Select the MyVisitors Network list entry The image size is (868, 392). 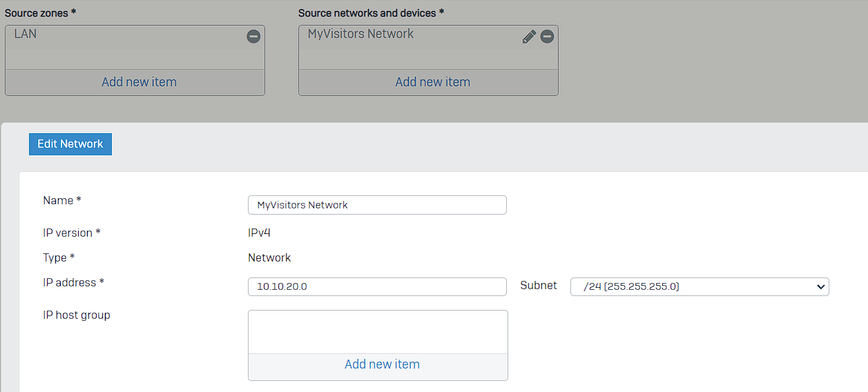click(x=360, y=34)
